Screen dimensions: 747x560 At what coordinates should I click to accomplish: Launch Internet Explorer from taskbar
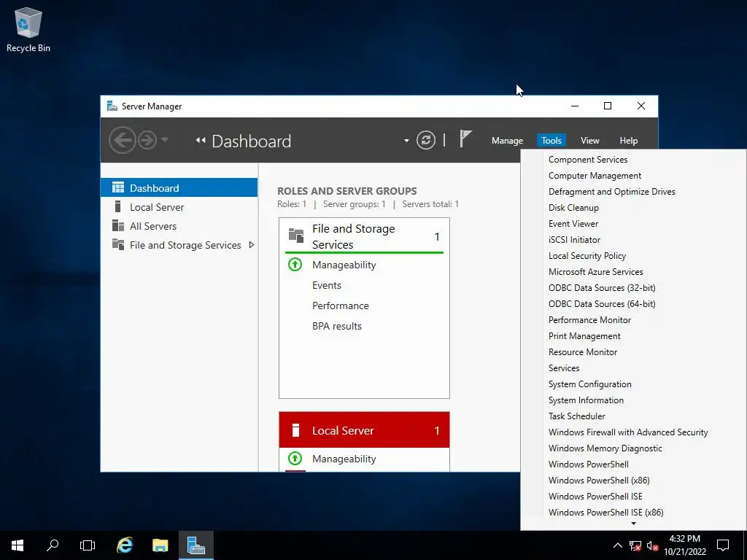point(125,545)
